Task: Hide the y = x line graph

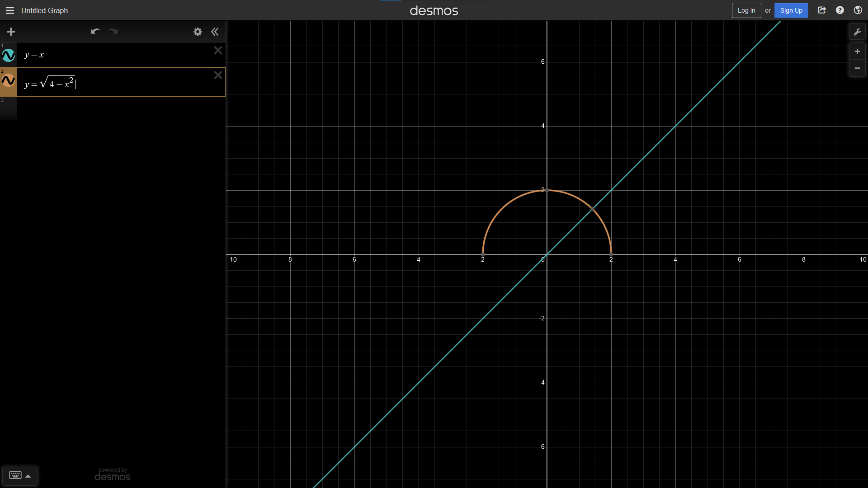Action: point(9,56)
